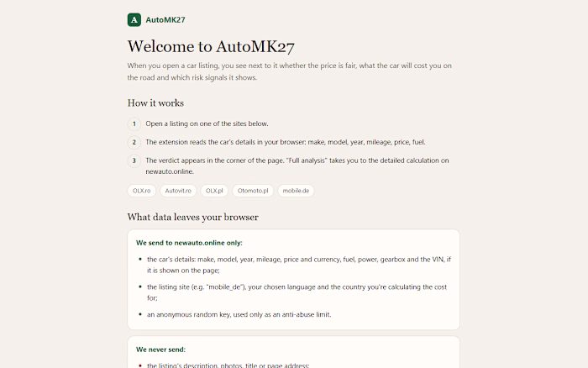
Task: Click the intro paragraph about whether the price is fair
Action: (x=290, y=71)
